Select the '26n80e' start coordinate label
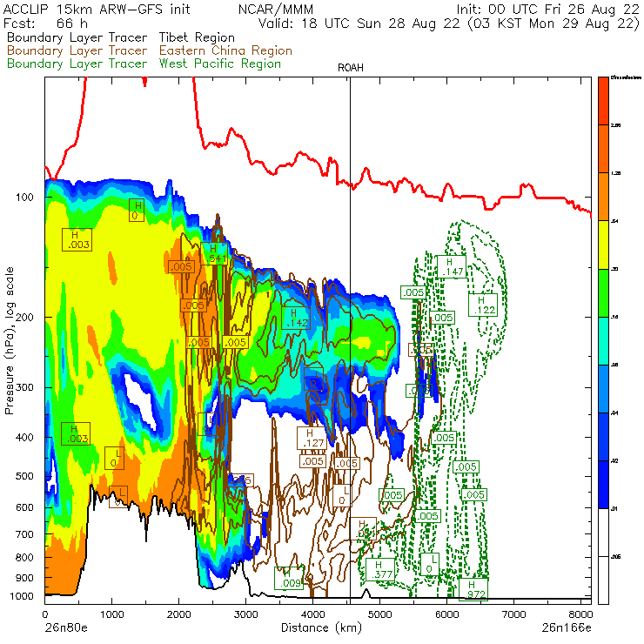 [x=66, y=628]
